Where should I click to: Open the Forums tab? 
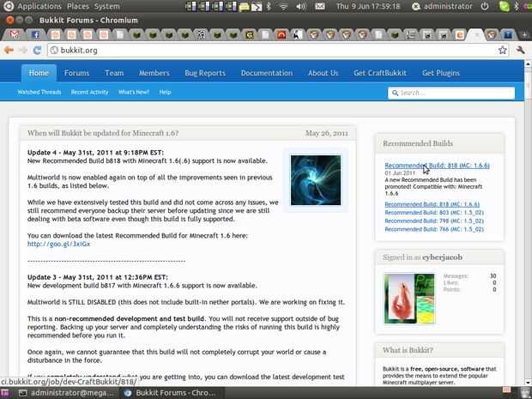pyautogui.click(x=76, y=73)
